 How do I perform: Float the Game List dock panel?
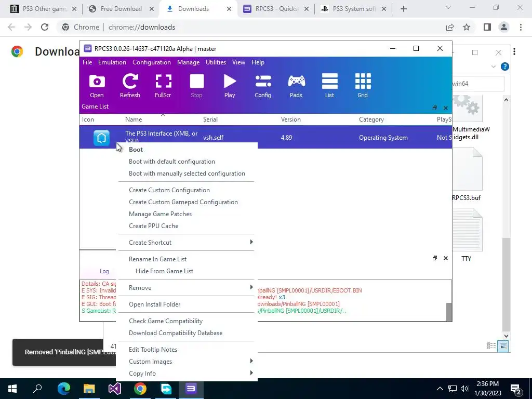point(435,108)
